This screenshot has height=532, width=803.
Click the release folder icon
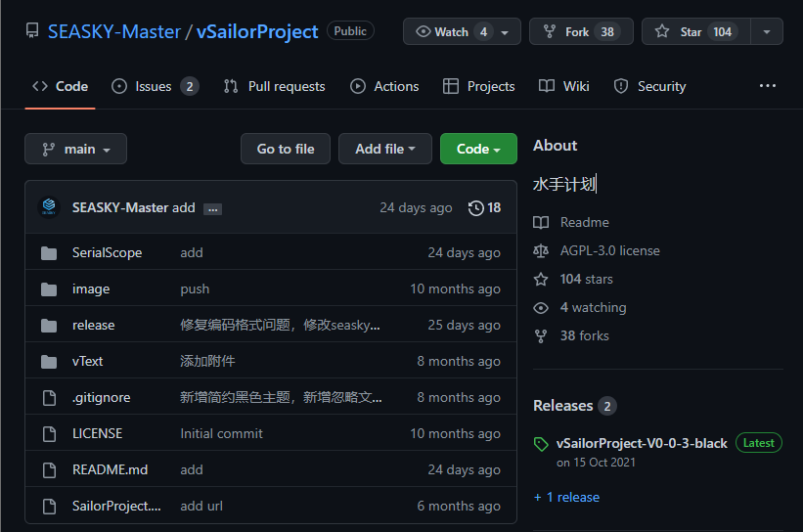49,325
